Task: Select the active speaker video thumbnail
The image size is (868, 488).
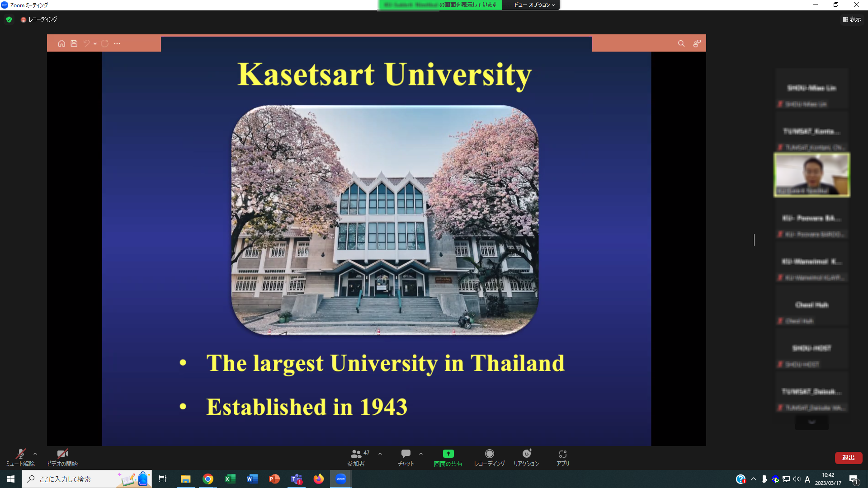Action: pos(812,175)
